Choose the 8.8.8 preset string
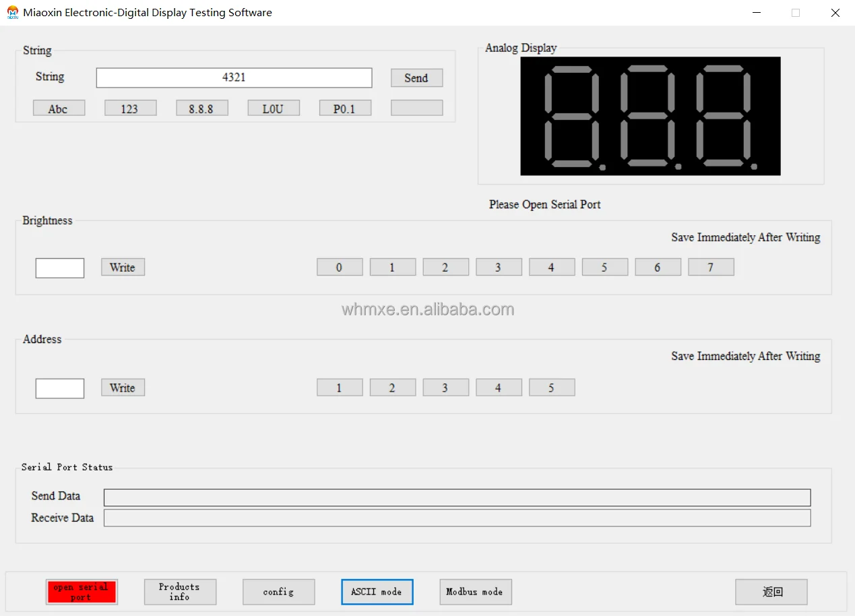The width and height of the screenshot is (855, 616). [201, 109]
